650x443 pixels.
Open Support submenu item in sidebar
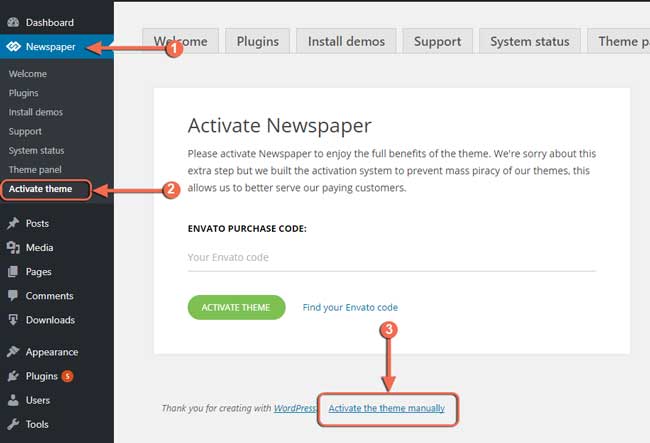click(25, 131)
